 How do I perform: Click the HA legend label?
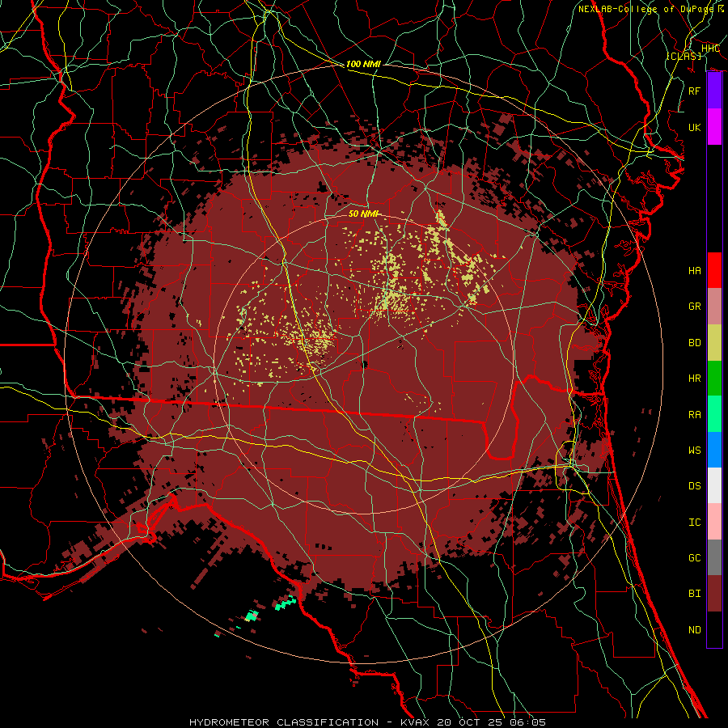695,271
